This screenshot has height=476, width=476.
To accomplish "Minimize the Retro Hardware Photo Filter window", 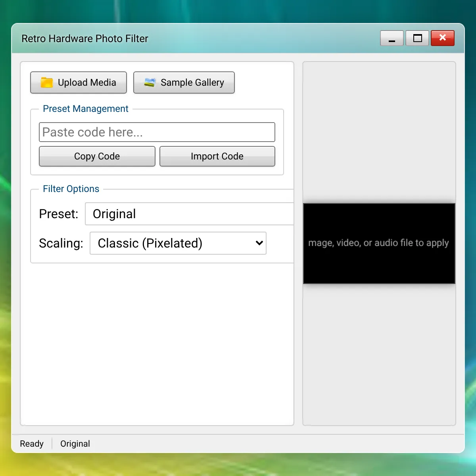I will (x=392, y=38).
